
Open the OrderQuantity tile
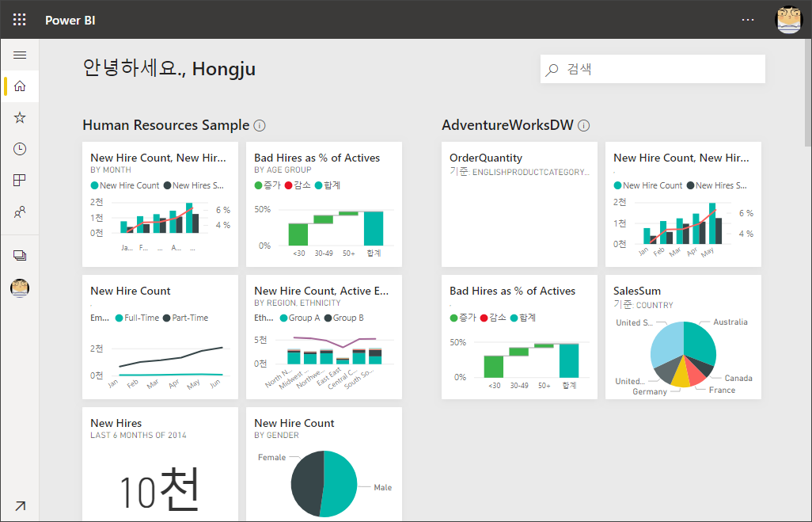tap(519, 204)
